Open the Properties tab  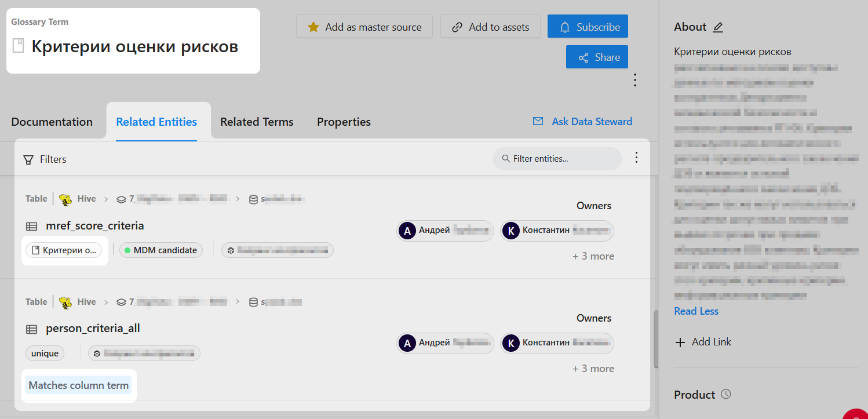(344, 122)
